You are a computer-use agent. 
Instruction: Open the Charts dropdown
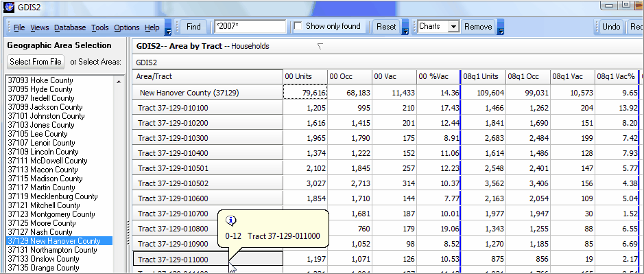coord(453,27)
